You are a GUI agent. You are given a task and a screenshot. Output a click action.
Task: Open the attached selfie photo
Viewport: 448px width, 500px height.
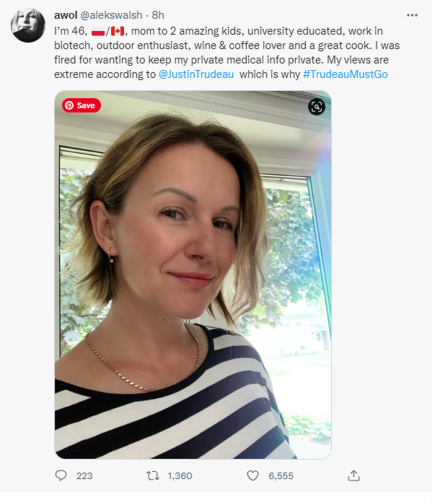193,275
